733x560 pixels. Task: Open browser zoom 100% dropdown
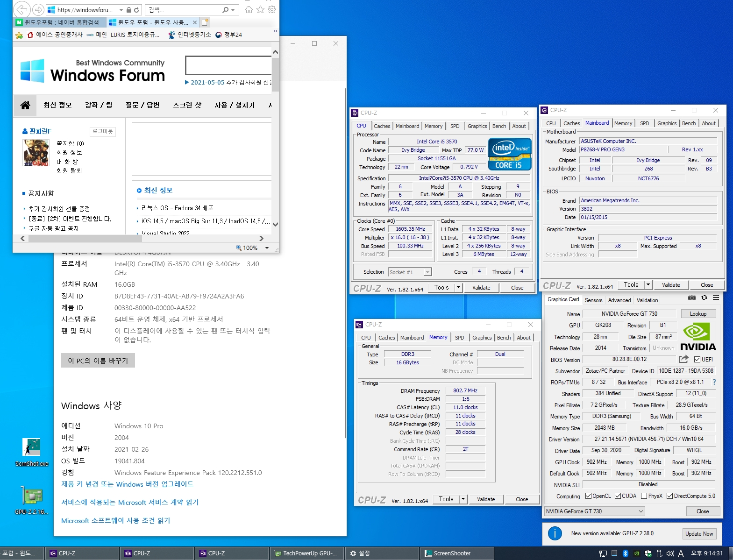pos(267,248)
